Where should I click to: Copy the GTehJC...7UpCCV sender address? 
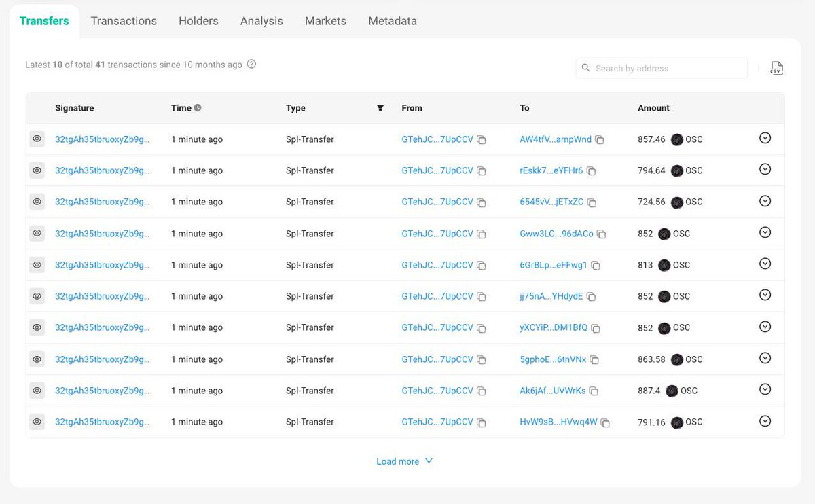click(x=482, y=139)
